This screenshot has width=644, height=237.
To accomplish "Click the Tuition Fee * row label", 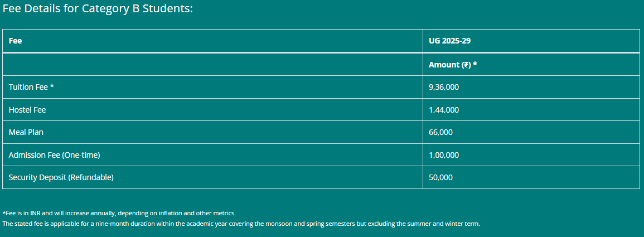I will point(31,87).
